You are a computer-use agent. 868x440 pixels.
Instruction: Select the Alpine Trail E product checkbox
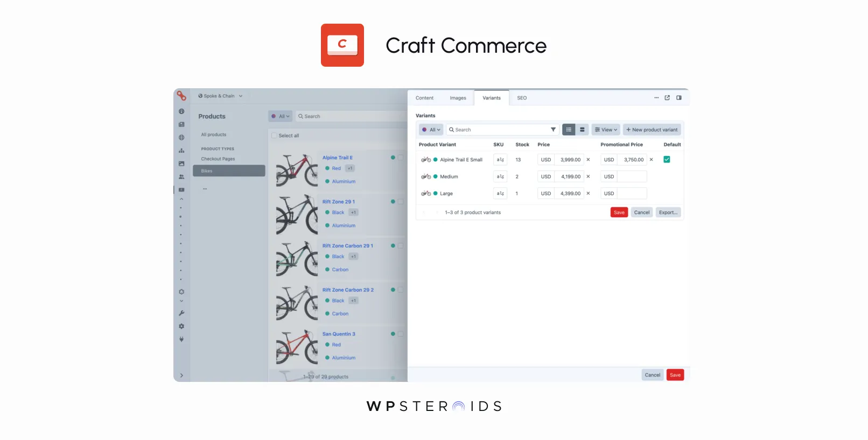(400, 158)
